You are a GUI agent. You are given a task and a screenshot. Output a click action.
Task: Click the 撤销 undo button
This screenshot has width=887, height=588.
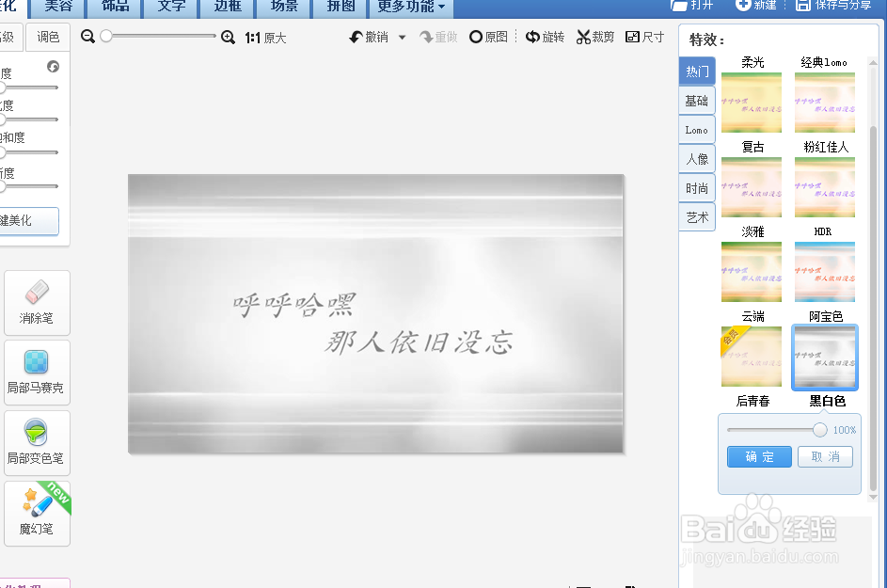(x=369, y=38)
